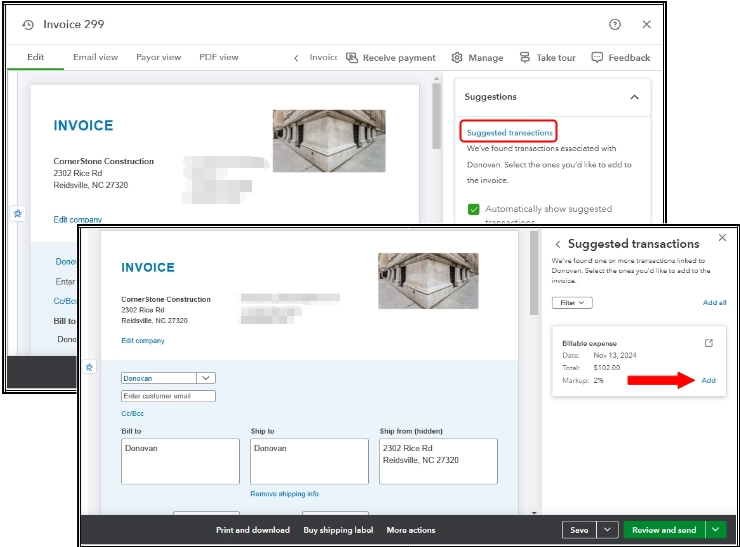Image resolution: width=740 pixels, height=547 pixels.
Task: Click the Cc/Bcc link in front invoice
Action: [133, 413]
